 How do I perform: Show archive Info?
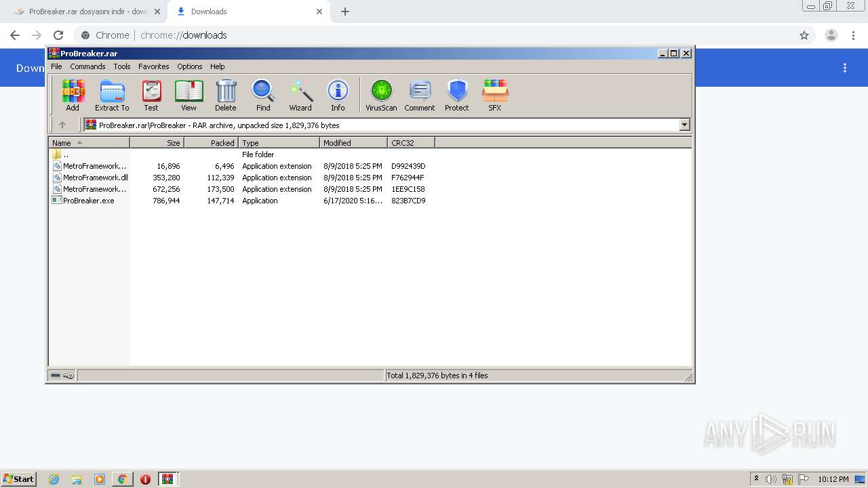coord(338,95)
